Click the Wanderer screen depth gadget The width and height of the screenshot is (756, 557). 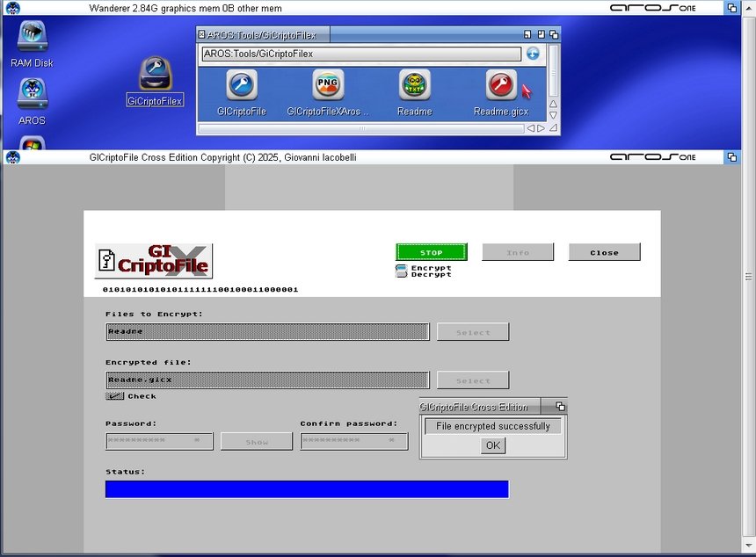tap(732, 8)
